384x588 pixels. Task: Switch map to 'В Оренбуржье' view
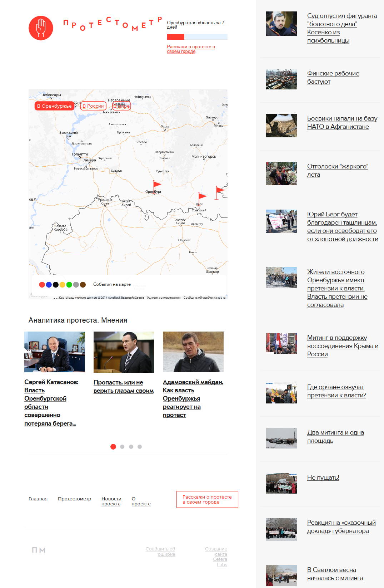(x=54, y=106)
